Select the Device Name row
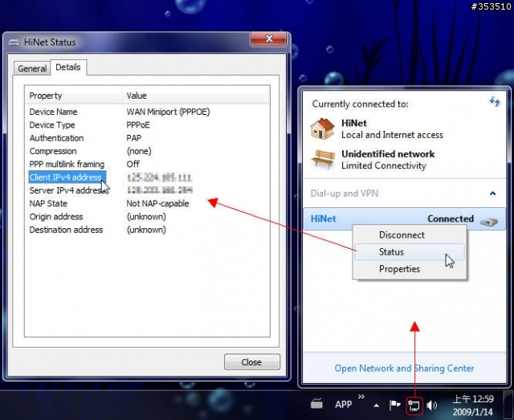This screenshot has height=420, width=514. coord(147,112)
